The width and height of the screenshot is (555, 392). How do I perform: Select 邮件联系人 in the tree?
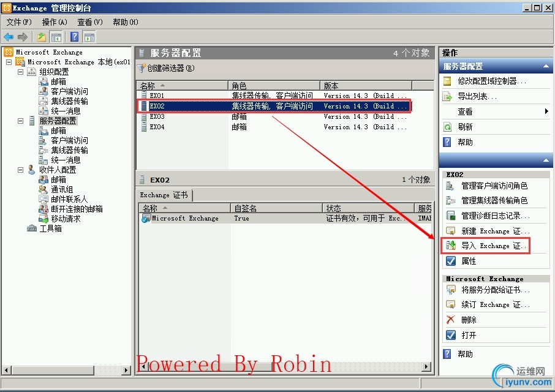[x=69, y=199]
